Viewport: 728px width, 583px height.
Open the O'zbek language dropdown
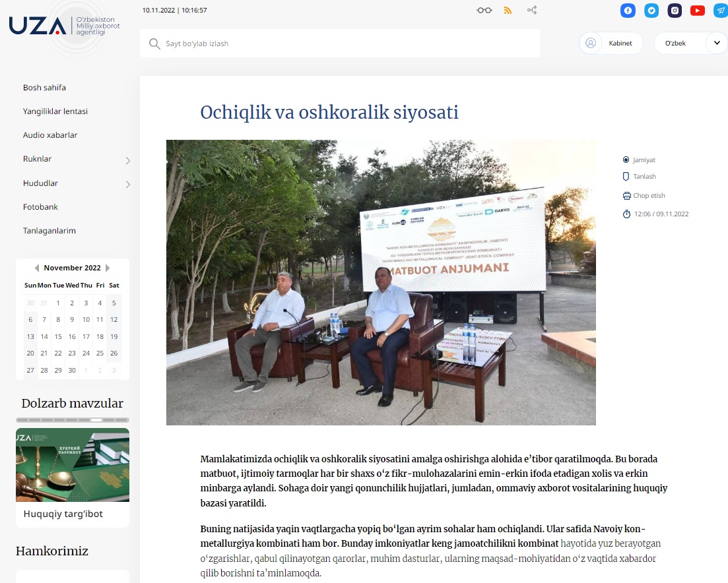pos(690,44)
